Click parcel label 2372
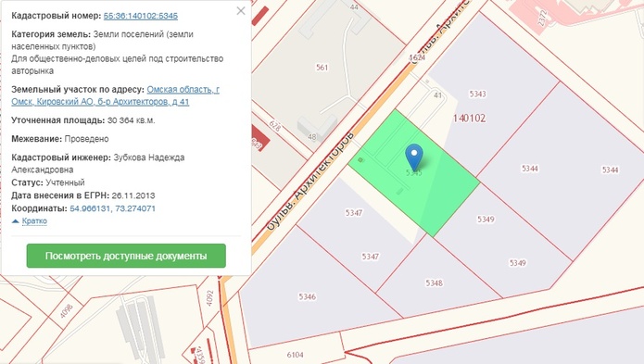 tap(542, 19)
